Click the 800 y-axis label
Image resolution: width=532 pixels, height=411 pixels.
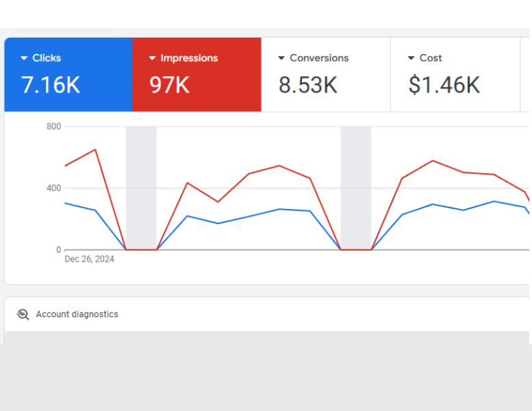[53, 127]
